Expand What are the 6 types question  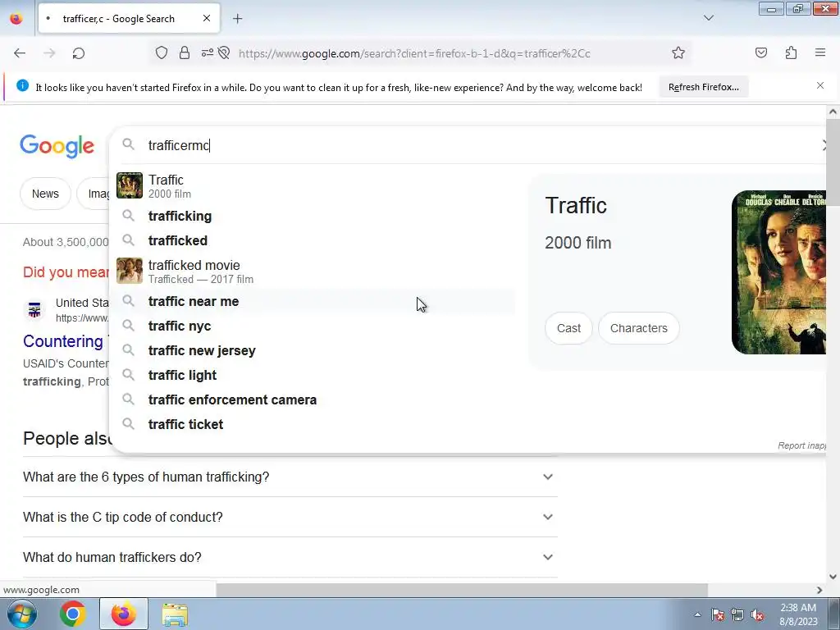coord(290,477)
